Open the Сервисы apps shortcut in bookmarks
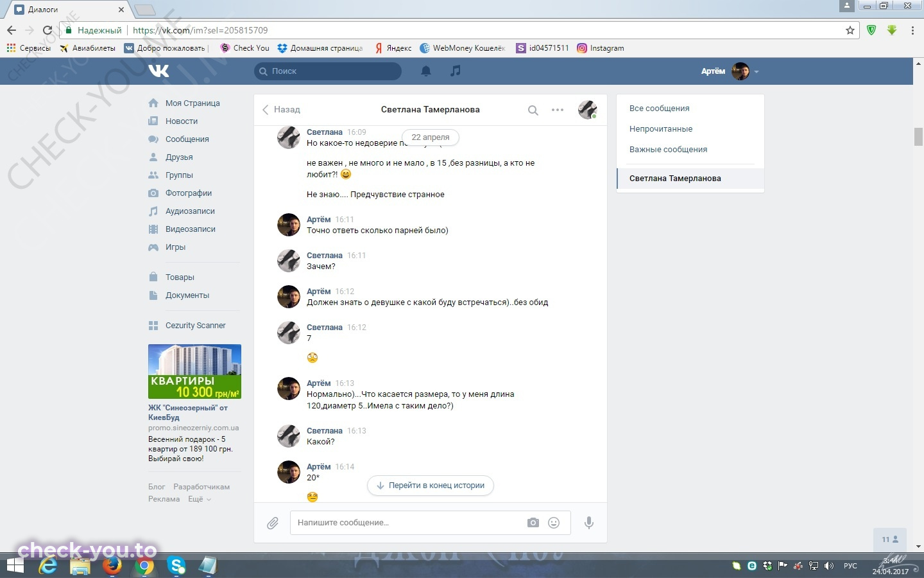Screen dimensions: 924x578 tap(28, 48)
